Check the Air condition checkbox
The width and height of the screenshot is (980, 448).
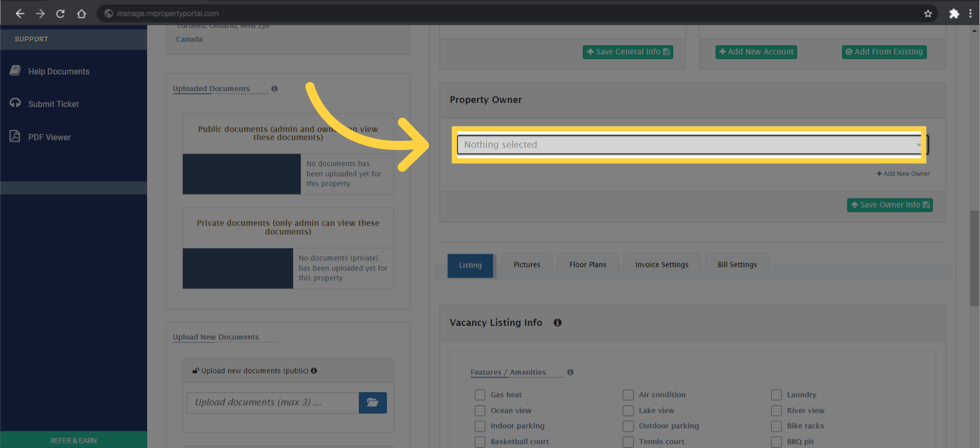[628, 395]
